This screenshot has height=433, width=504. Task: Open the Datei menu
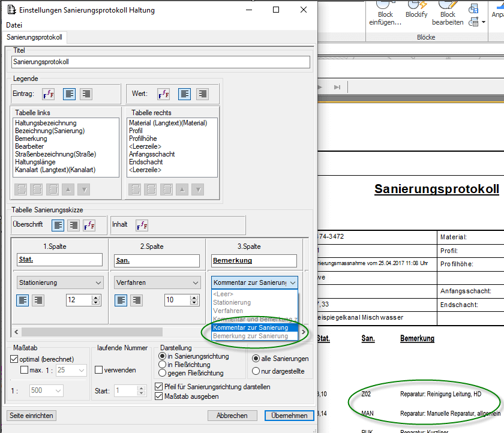(14, 25)
